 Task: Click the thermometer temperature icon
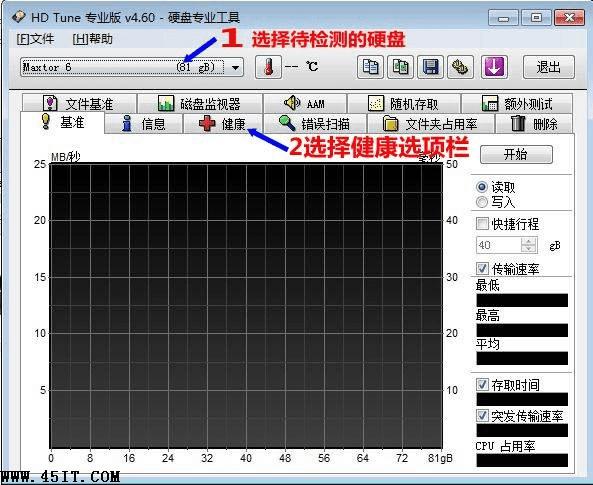(268, 67)
